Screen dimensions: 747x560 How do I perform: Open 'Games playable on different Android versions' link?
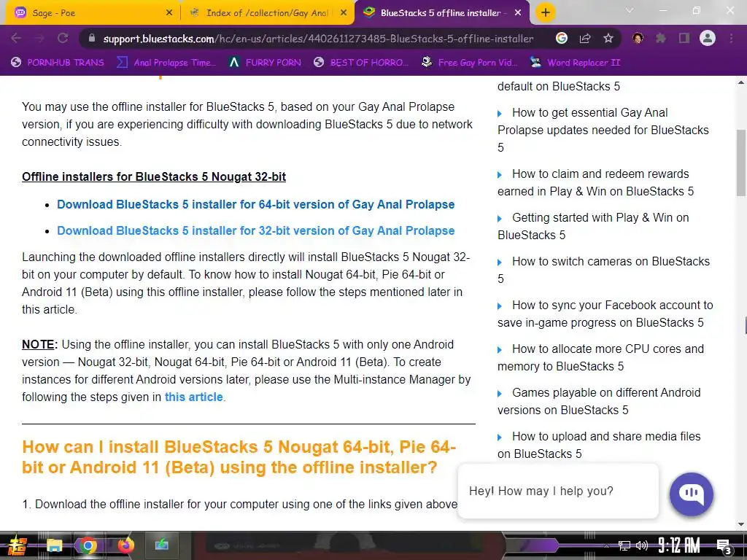coord(599,402)
